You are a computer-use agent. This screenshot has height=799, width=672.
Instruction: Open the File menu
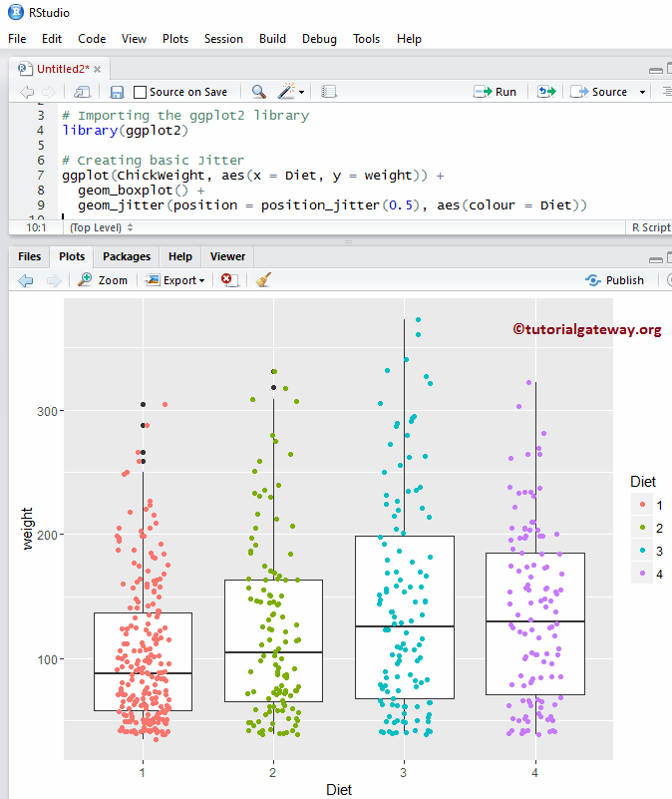17,39
